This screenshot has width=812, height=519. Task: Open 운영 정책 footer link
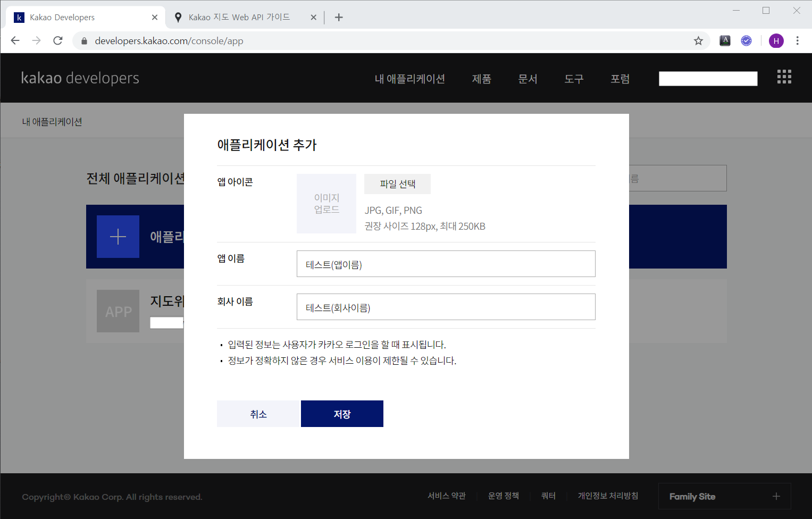tap(503, 496)
